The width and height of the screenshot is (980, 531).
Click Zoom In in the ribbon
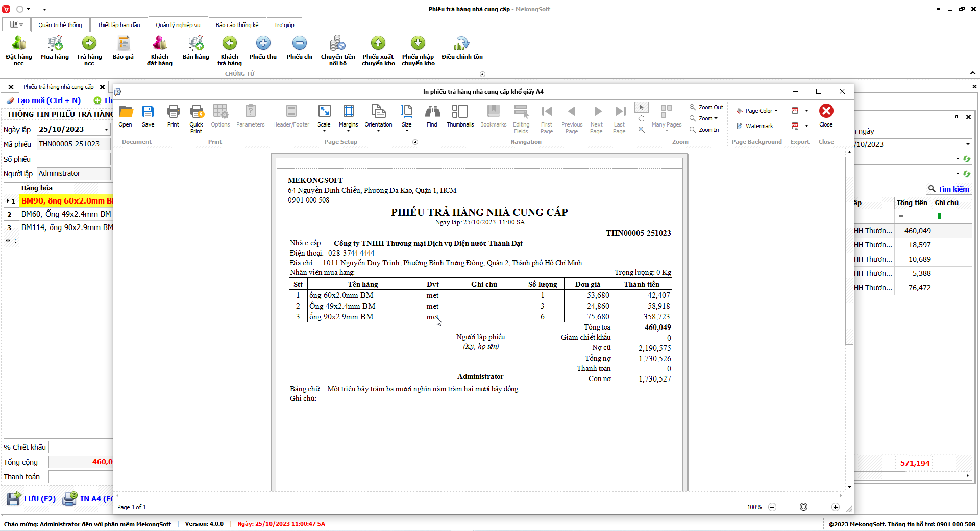pos(704,130)
